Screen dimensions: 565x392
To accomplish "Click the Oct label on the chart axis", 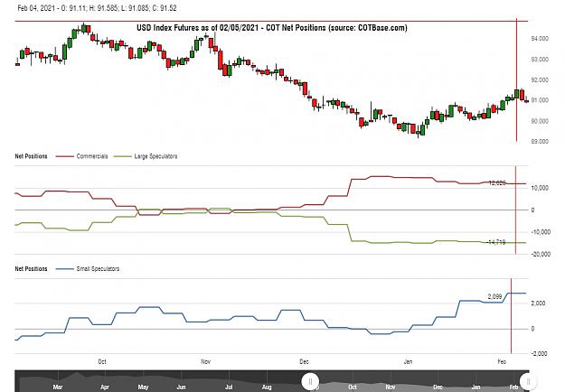I will [102, 361].
